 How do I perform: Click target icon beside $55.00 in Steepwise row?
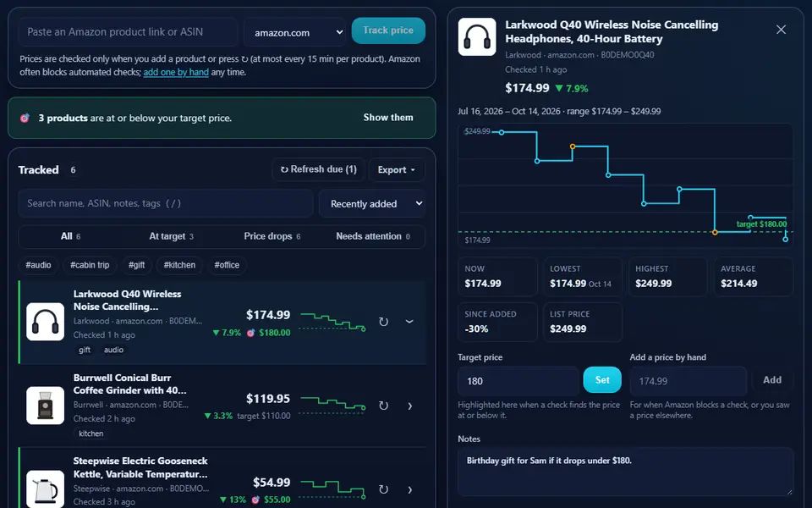coord(255,500)
